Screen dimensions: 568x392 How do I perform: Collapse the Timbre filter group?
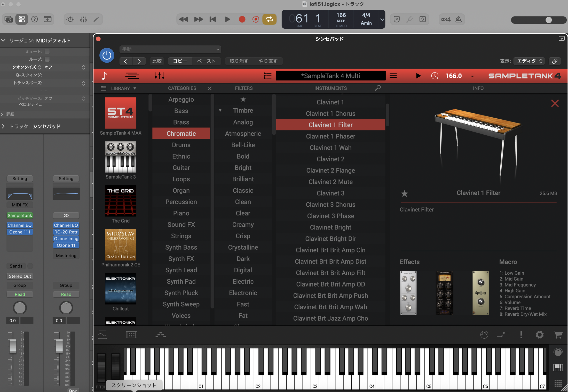coord(220,111)
